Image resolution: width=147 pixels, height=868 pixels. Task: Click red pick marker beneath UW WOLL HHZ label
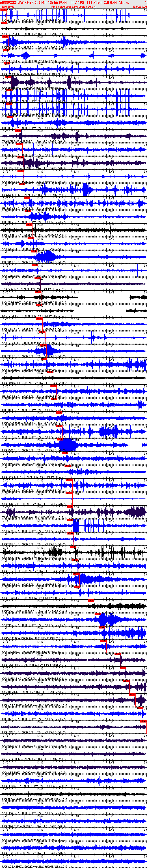(x=98, y=614)
